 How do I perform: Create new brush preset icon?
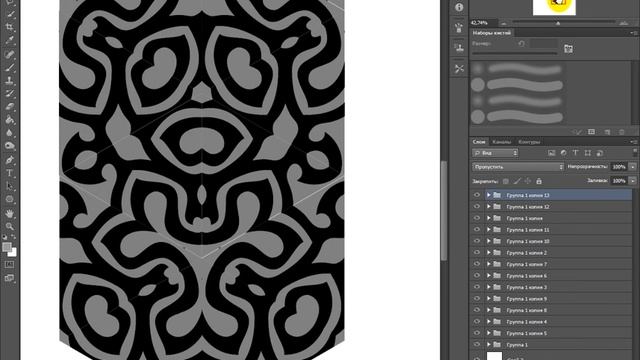[607, 132]
